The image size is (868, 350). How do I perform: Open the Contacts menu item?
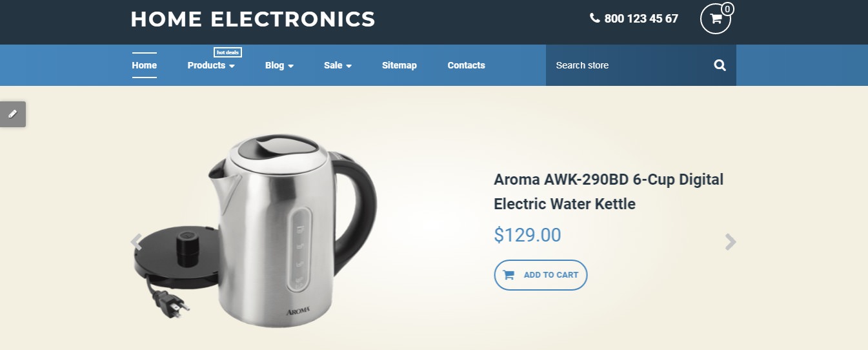(x=467, y=65)
